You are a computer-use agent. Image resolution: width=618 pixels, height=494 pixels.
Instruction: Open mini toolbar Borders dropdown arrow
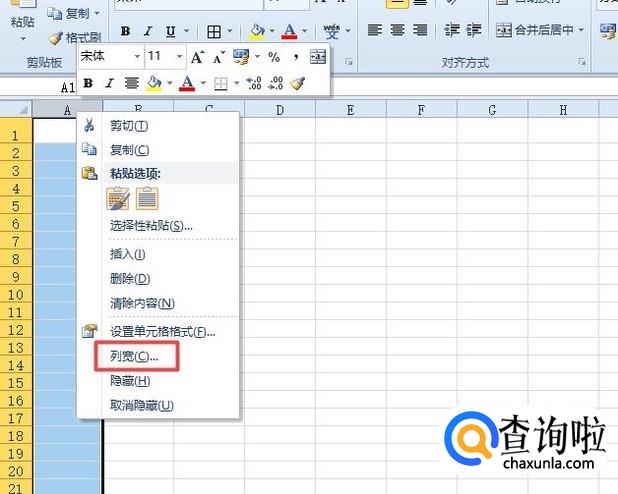tap(236, 83)
